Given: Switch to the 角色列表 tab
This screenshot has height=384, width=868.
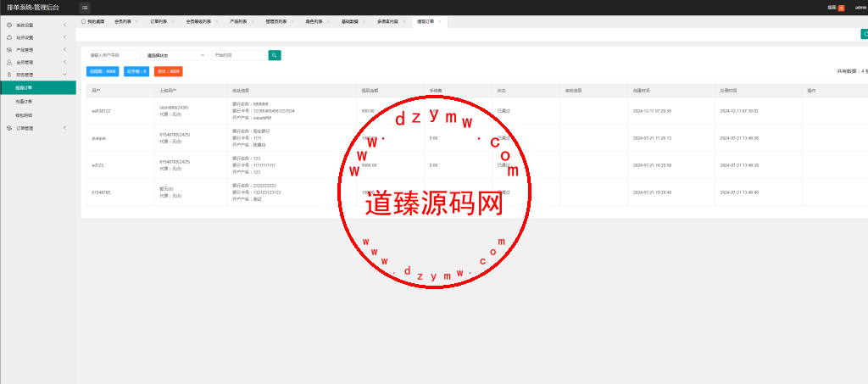Looking at the screenshot, I should click(x=314, y=21).
